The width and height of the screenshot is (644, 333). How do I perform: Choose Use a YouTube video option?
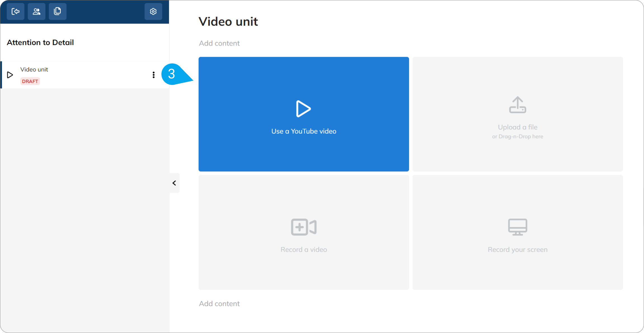[x=304, y=114]
